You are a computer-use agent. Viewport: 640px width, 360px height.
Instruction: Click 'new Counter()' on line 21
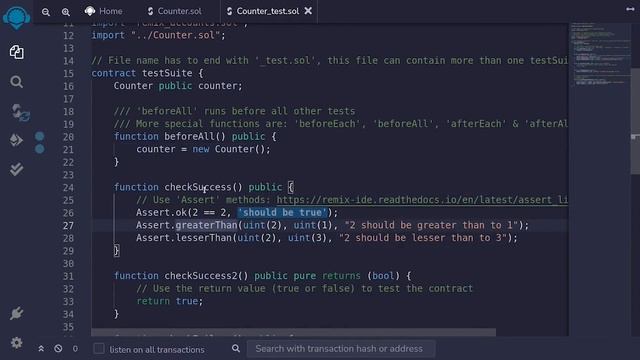(229, 149)
